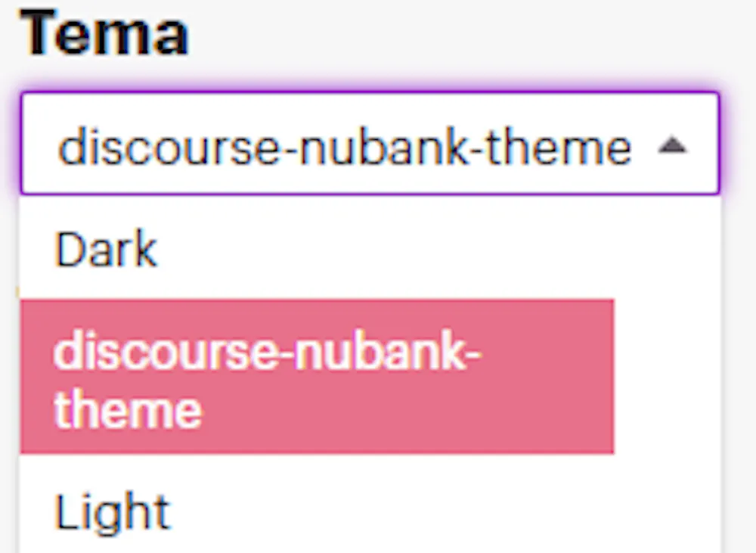The width and height of the screenshot is (756, 553).
Task: Click the Tema heading label
Action: coord(104,35)
